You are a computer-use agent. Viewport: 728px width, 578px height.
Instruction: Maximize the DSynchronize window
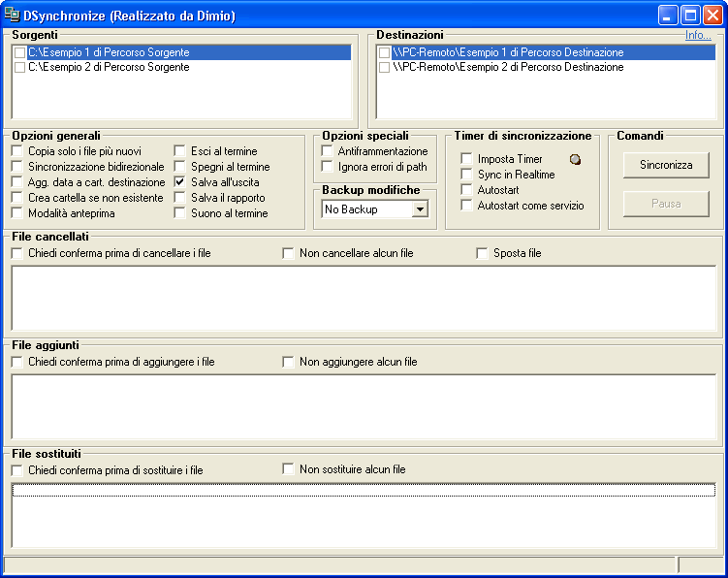[690, 16]
